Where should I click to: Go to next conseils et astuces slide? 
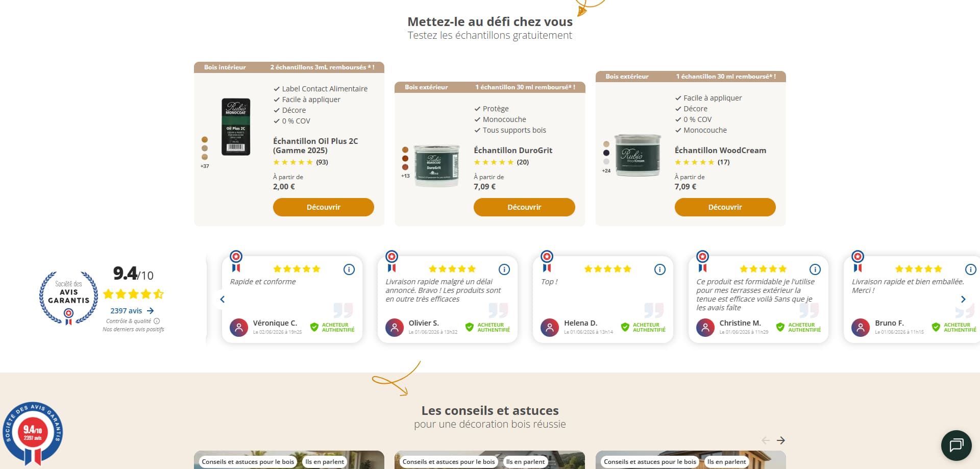[781, 440]
